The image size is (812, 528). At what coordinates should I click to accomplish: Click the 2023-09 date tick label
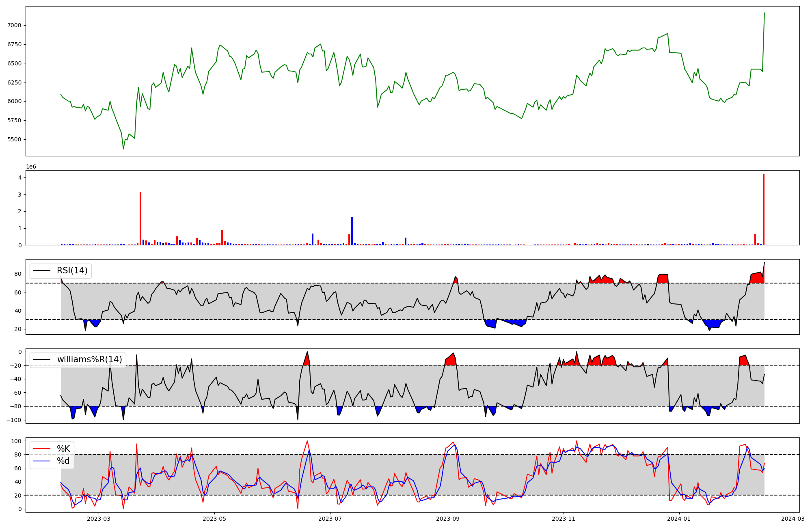coord(448,519)
